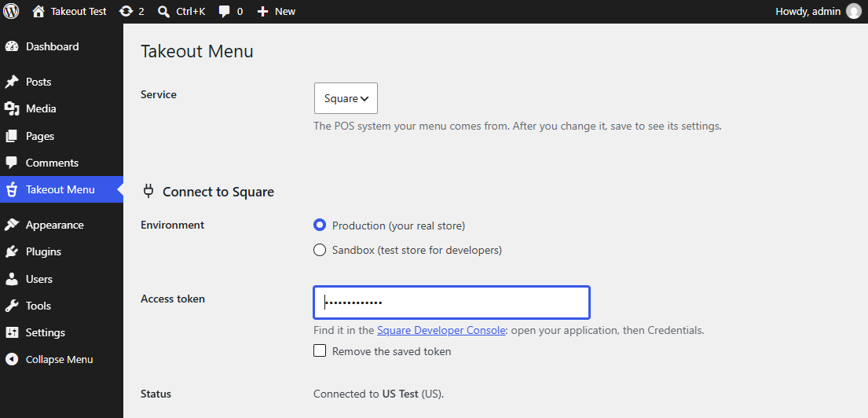Click the Media icon in sidebar
The width and height of the screenshot is (868, 418).
[12, 108]
